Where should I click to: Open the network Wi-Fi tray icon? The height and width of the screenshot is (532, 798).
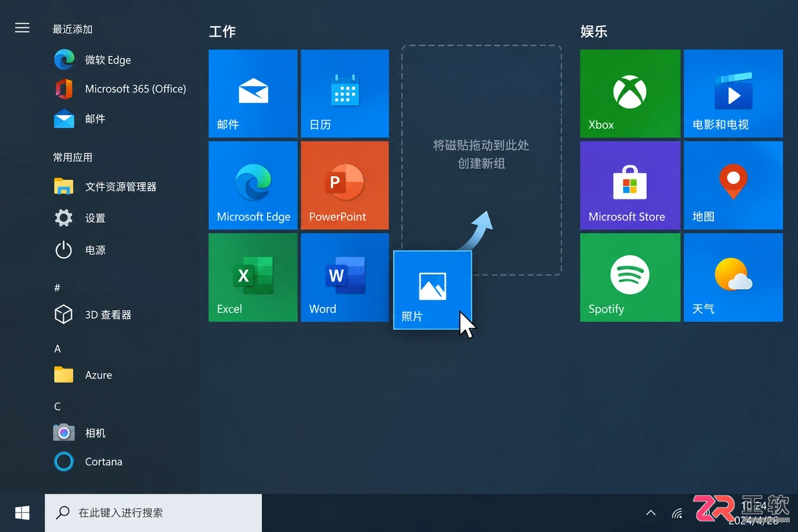click(677, 514)
